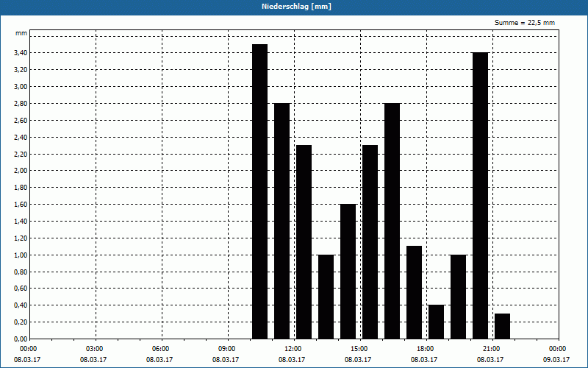Select the 1,40 y-axis value
Viewport: 588px width, 368px height.
(x=21, y=222)
